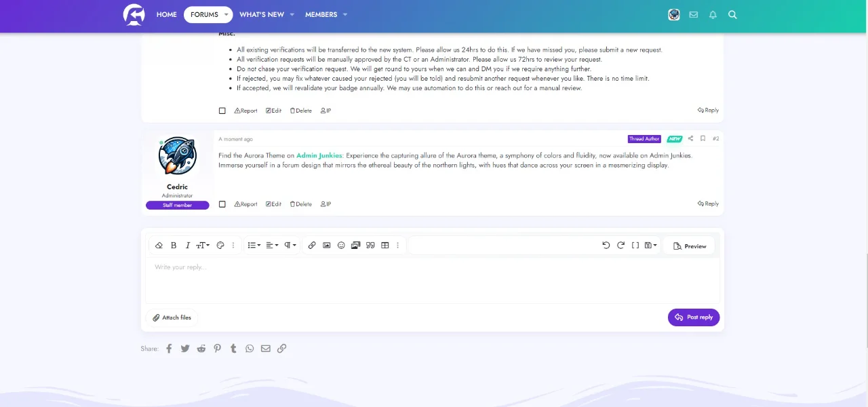Open the What's New tab
Viewport: 868px width, 407px height.
tap(261, 14)
